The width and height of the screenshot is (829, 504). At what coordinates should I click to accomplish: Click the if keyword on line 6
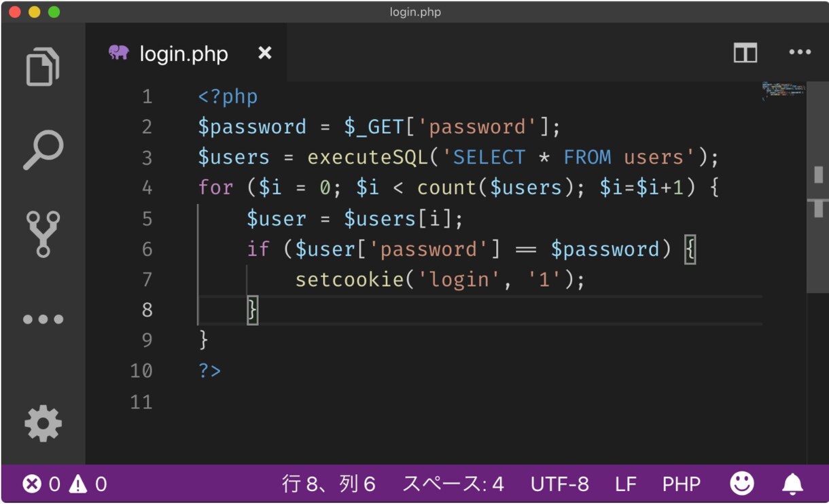click(258, 249)
